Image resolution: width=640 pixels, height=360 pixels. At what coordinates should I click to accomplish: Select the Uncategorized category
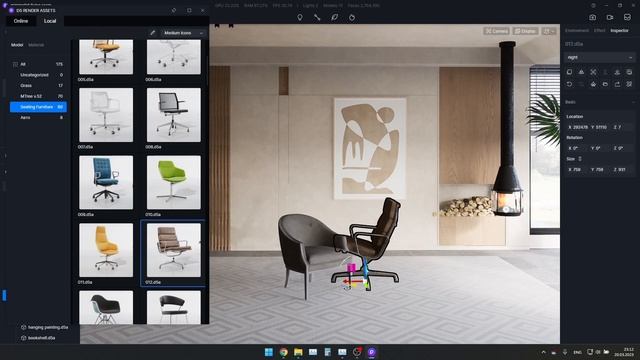click(x=38, y=75)
